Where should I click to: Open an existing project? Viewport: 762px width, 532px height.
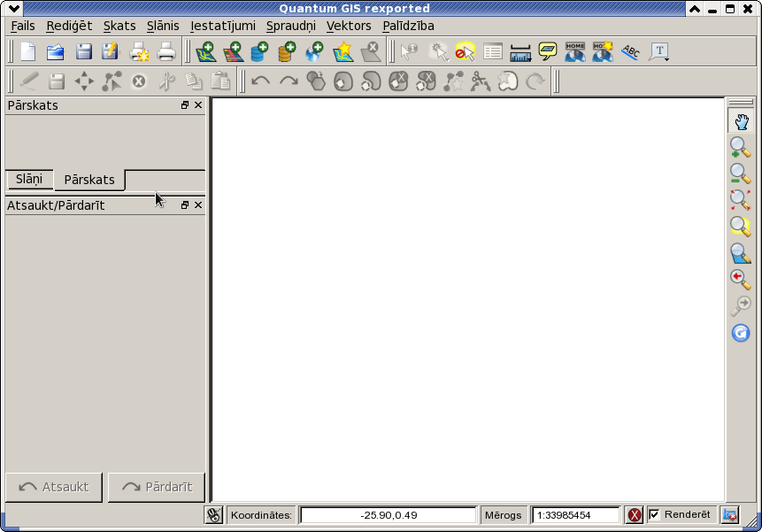[x=56, y=51]
